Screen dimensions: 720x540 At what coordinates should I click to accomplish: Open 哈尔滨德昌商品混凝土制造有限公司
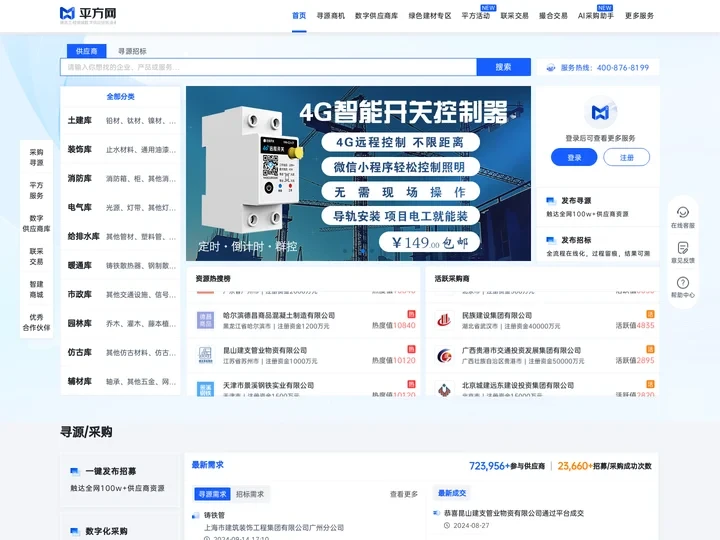click(279, 315)
